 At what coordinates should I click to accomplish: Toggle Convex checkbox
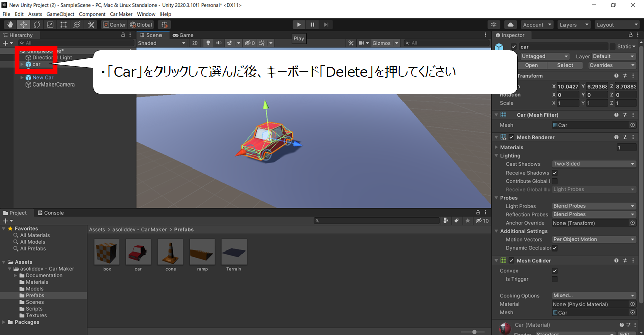click(555, 271)
